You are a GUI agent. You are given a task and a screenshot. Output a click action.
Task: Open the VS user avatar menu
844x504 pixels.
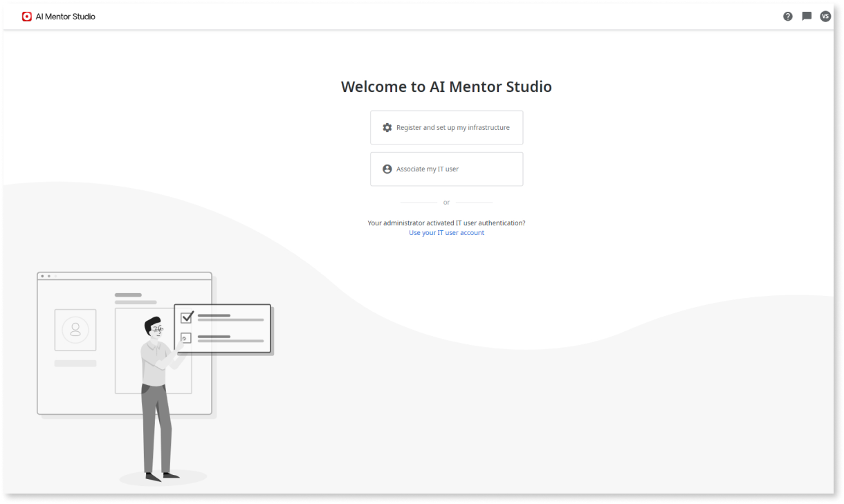tap(825, 16)
